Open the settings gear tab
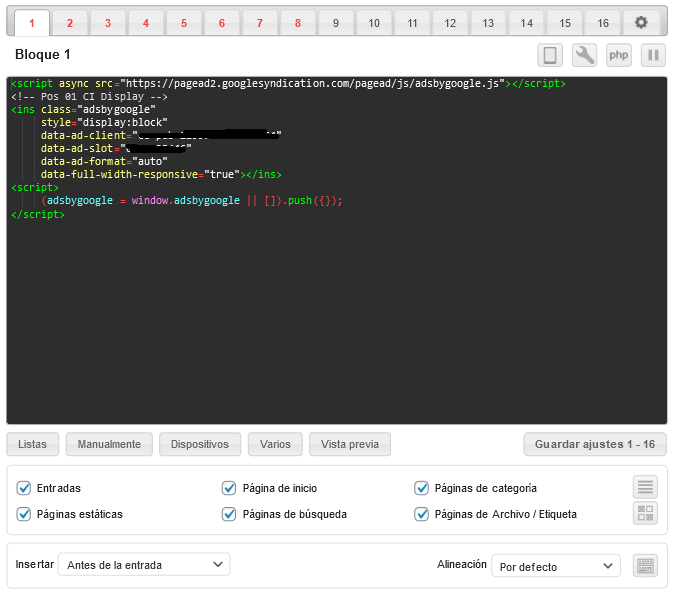 point(641,23)
